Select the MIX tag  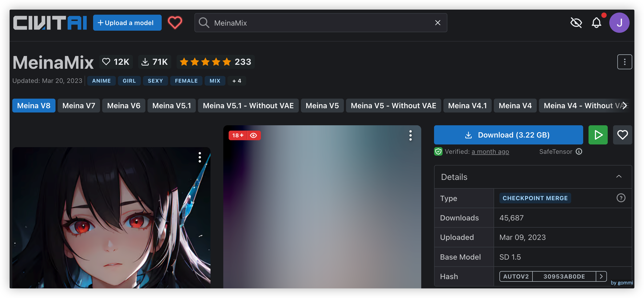click(x=215, y=81)
